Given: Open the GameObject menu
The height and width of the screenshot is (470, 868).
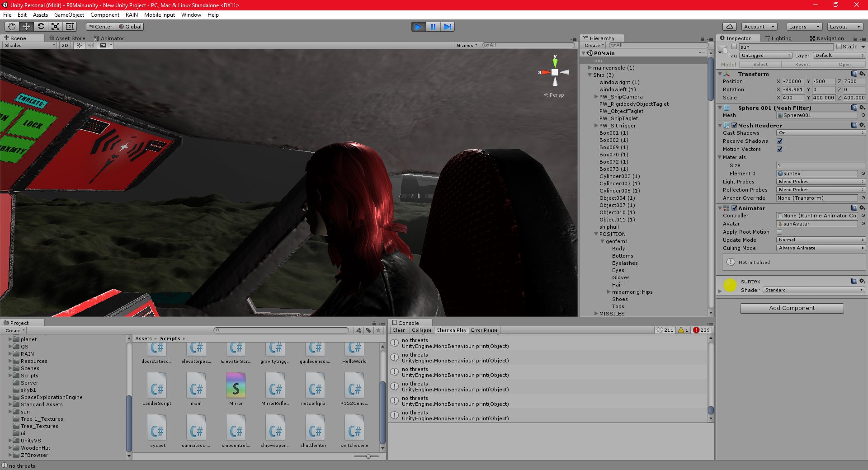Looking at the screenshot, I should click(x=69, y=15).
